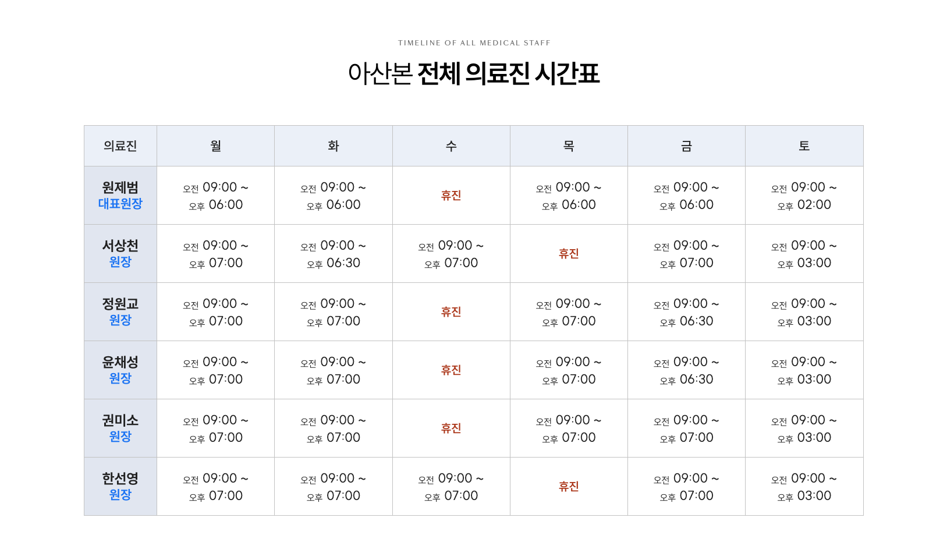947x560 pixels.
Task: Click 서상천's Thursday 휴진 cell
Action: tap(569, 254)
